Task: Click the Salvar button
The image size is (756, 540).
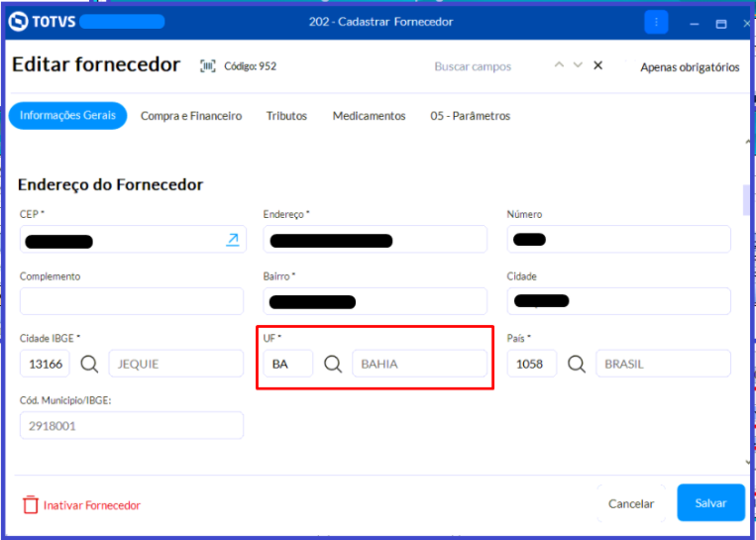Action: pyautogui.click(x=710, y=503)
